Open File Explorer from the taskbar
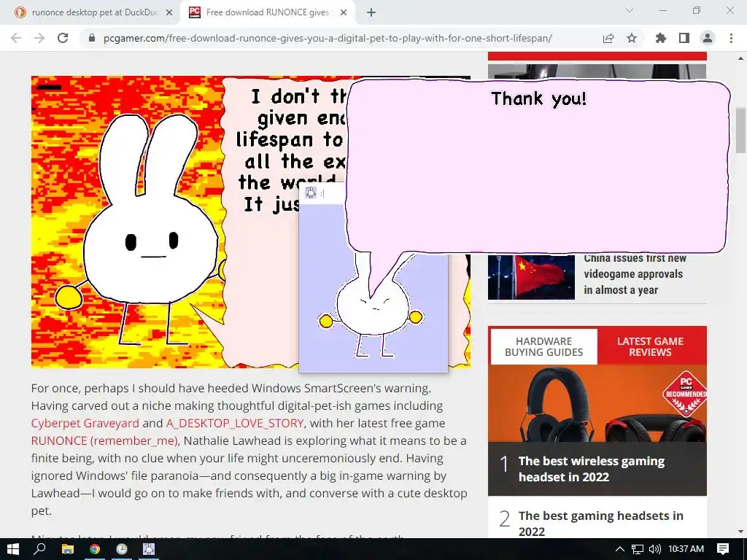This screenshot has width=747, height=560. click(x=68, y=549)
